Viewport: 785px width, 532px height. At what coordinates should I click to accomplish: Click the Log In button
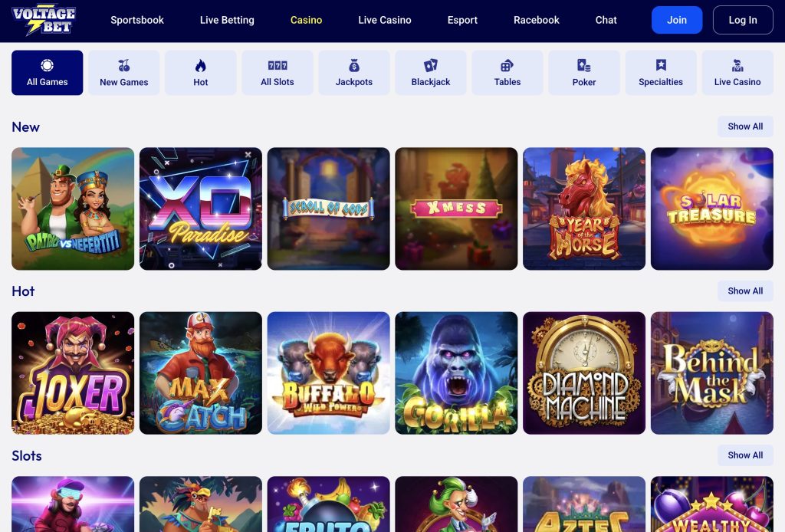pos(743,20)
